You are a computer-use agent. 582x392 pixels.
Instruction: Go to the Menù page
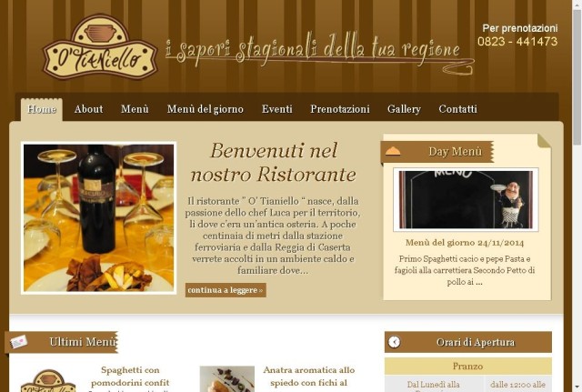135,109
